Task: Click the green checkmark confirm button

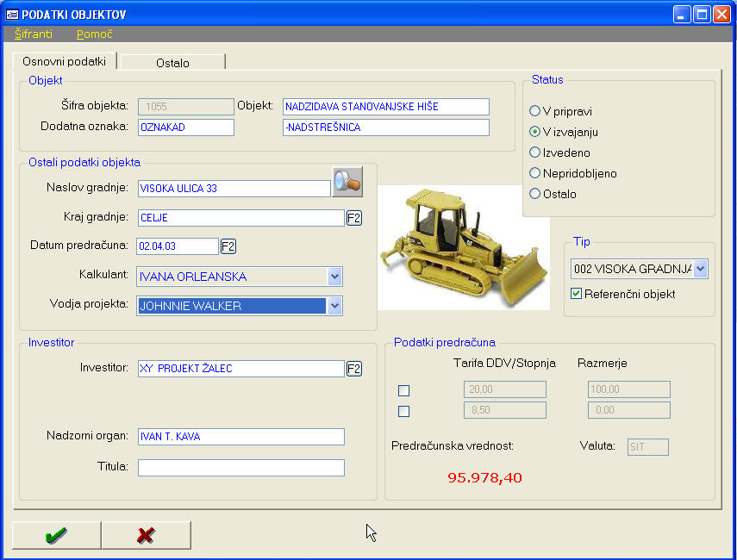Action: tap(57, 535)
